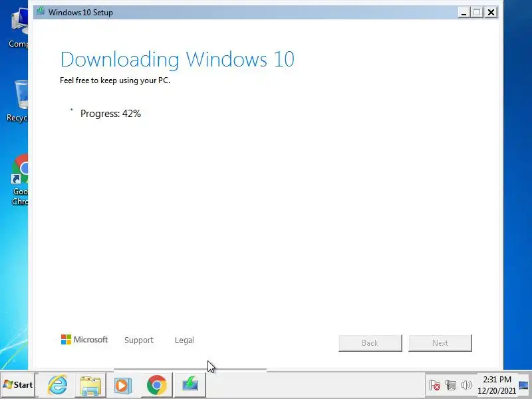The height and width of the screenshot is (399, 532).
Task: Open Windows Explorer folder icon in taskbar
Action: click(90, 385)
